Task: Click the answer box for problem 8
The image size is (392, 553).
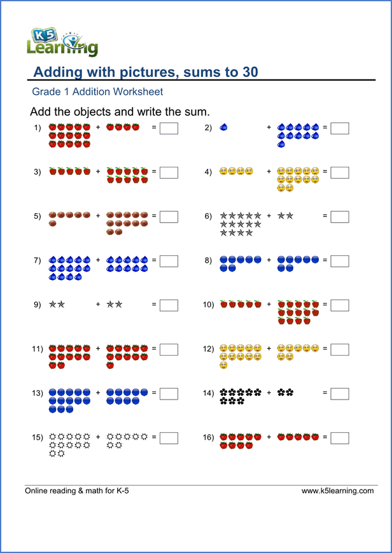Action: [340, 261]
